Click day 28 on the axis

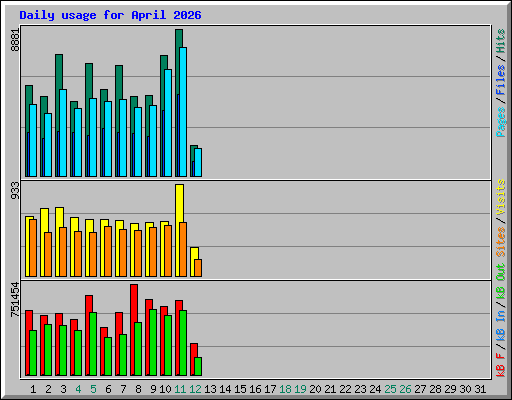tap(435, 389)
